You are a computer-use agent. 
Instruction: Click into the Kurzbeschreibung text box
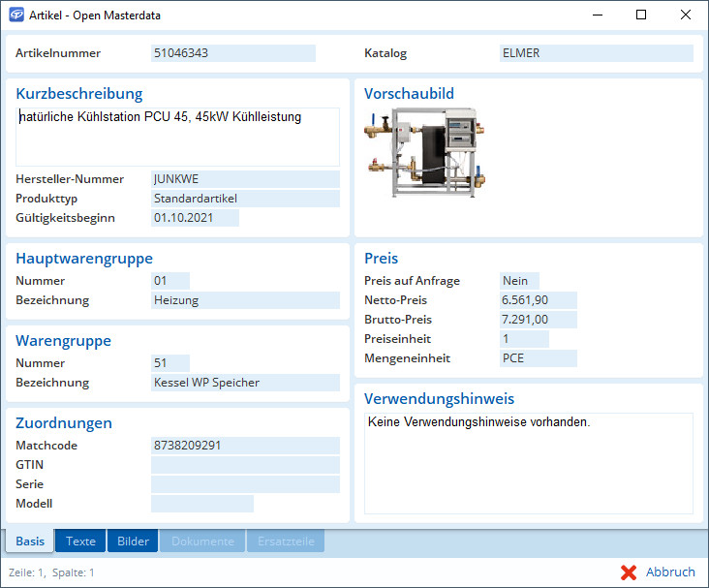point(177,137)
